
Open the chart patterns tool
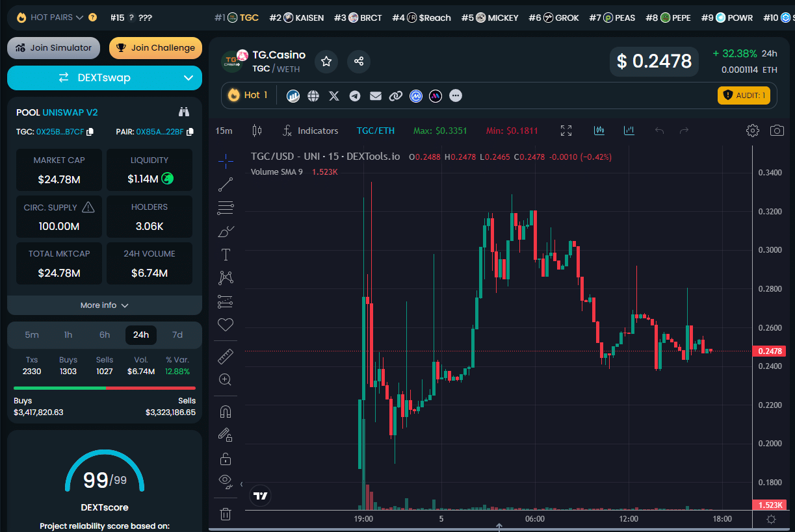[x=226, y=278]
